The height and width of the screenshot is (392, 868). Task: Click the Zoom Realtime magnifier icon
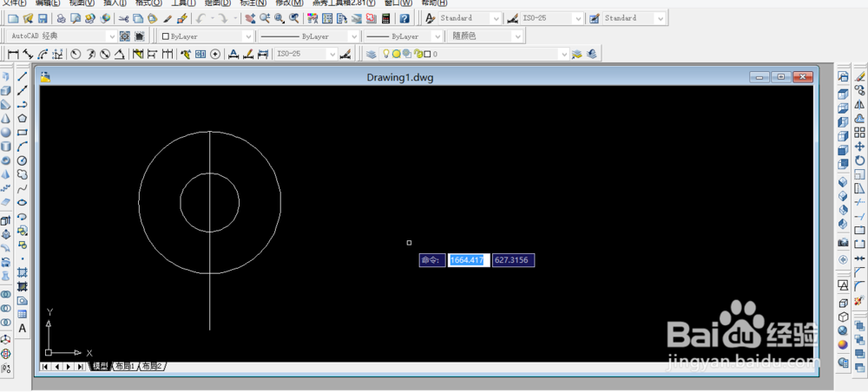tap(265, 18)
